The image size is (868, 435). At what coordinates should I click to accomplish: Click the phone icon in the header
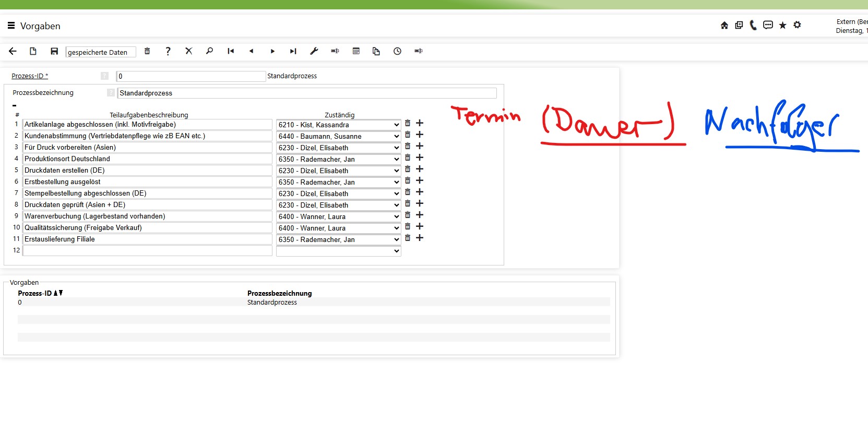click(x=753, y=25)
